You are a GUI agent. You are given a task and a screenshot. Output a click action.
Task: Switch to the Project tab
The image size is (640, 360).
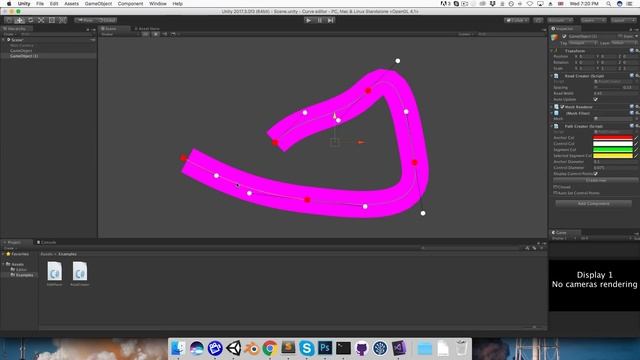(x=15, y=242)
